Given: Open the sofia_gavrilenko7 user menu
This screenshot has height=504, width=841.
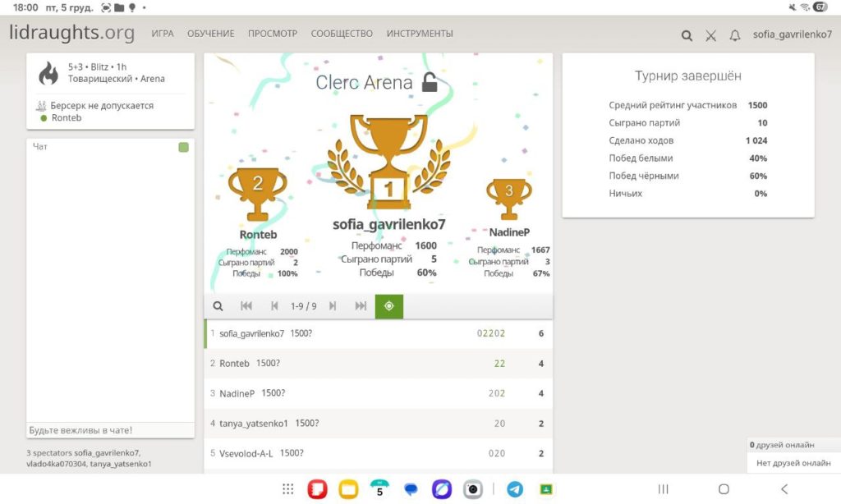Looking at the screenshot, I should pyautogui.click(x=792, y=35).
